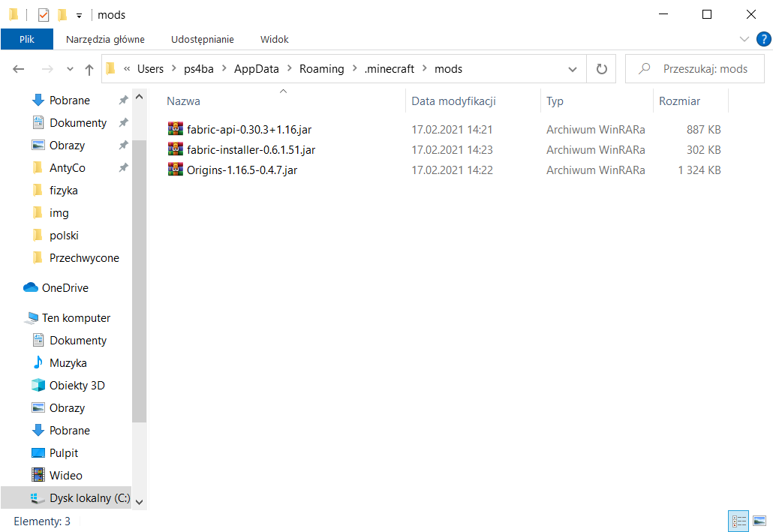Open the polski folder in sidebar

tap(64, 235)
